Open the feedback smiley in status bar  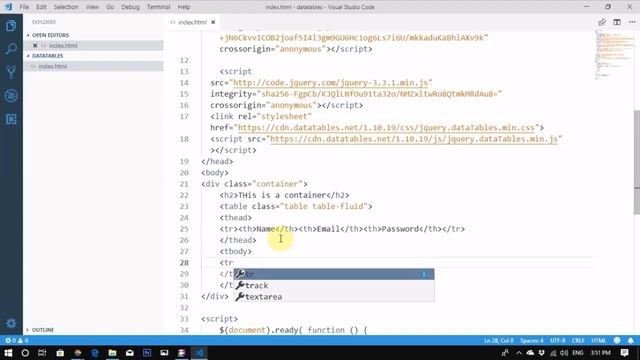point(617,340)
